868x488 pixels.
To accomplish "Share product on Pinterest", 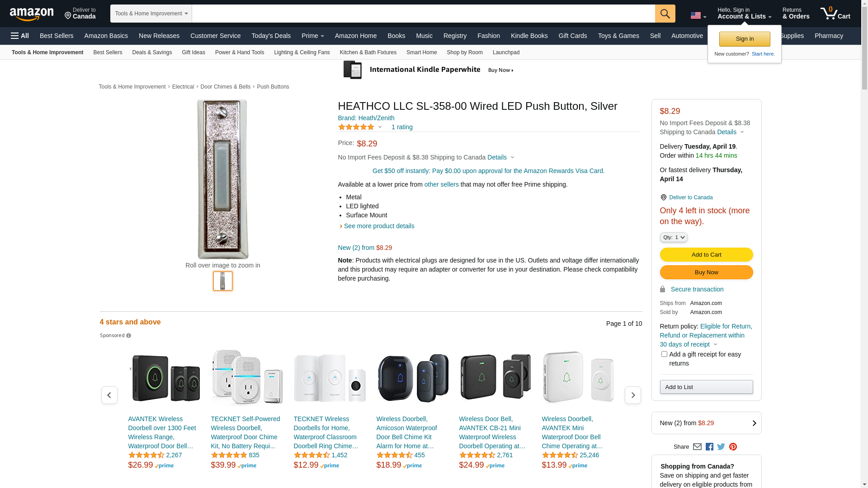I will (733, 447).
